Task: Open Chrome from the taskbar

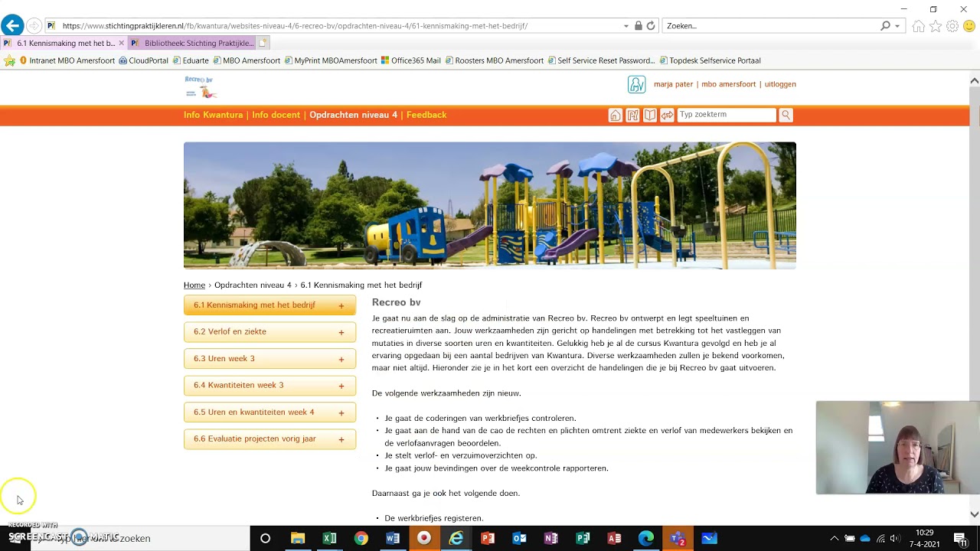Action: pos(361,538)
